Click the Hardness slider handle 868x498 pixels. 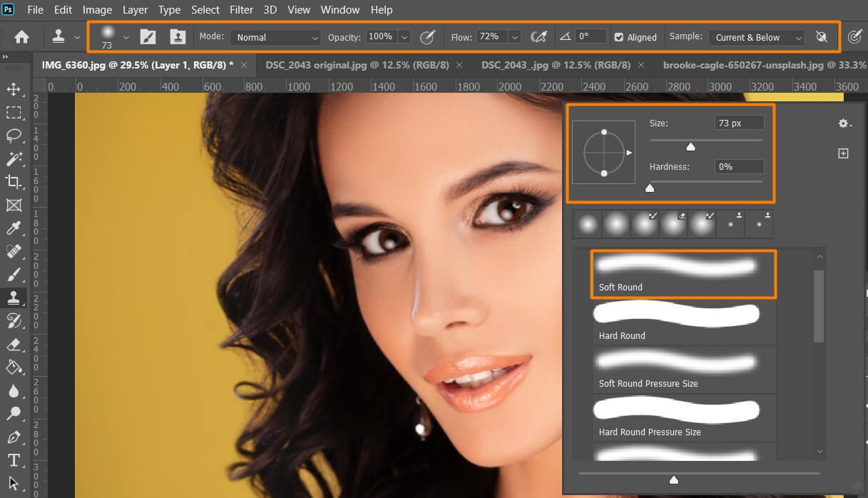(x=650, y=188)
